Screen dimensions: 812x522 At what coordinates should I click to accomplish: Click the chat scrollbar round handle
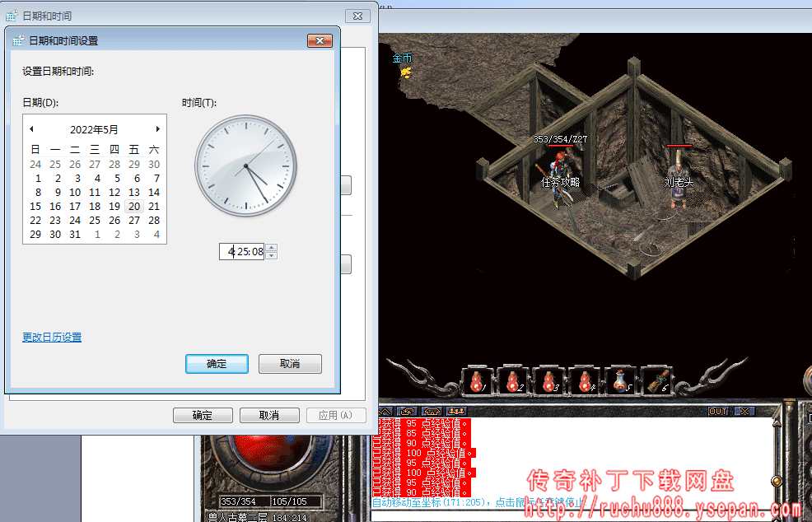pyautogui.click(x=775, y=481)
